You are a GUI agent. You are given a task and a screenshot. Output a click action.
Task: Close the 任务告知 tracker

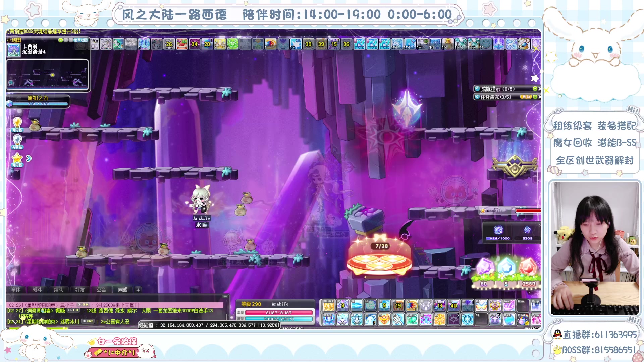click(x=539, y=97)
